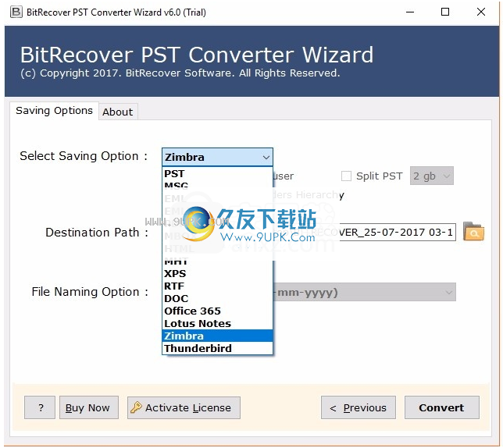Viewport: 503px width, 448px height.
Task: Minimize the PST Converter Wizard window
Action: tap(410, 12)
